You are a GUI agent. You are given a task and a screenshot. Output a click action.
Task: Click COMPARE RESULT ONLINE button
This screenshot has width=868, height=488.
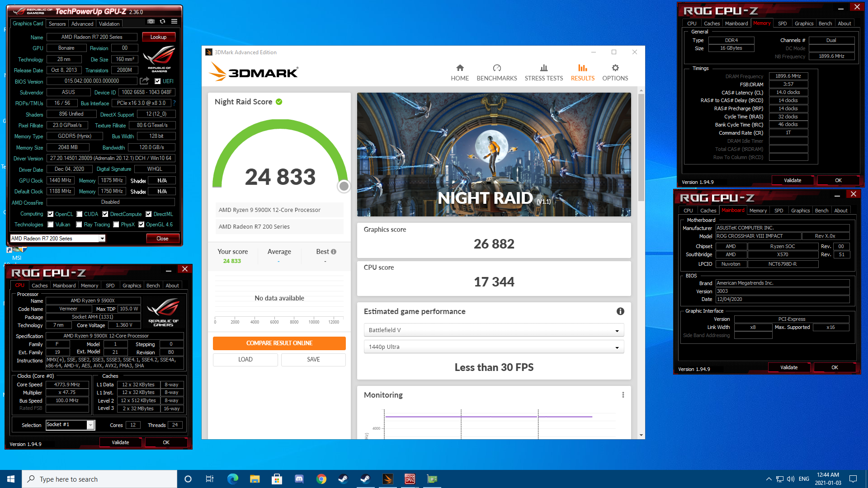pos(279,343)
